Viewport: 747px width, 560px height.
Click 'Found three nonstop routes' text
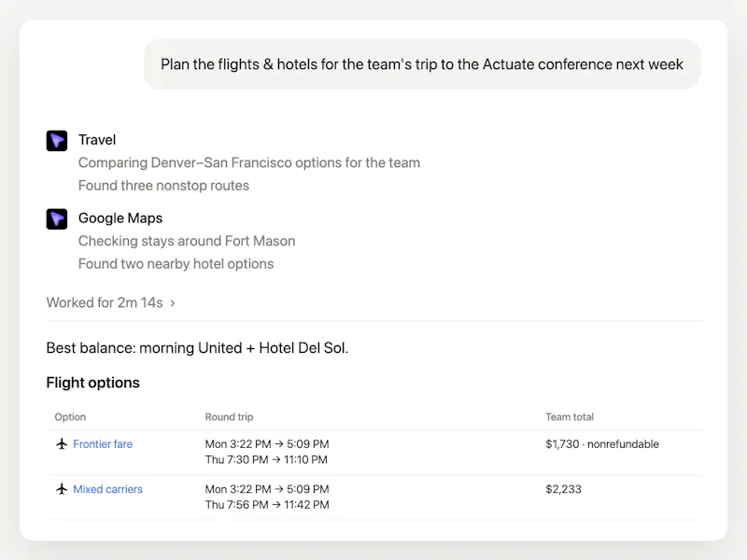[x=163, y=185]
